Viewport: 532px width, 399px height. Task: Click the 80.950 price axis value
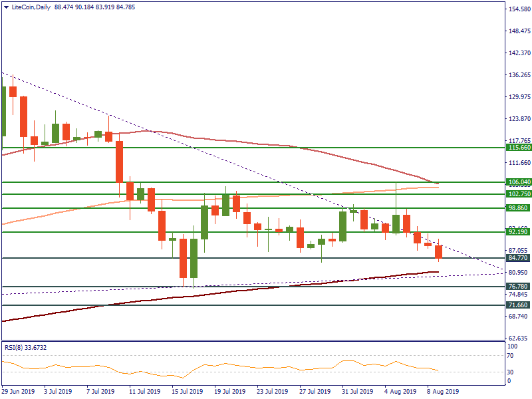(x=518, y=273)
